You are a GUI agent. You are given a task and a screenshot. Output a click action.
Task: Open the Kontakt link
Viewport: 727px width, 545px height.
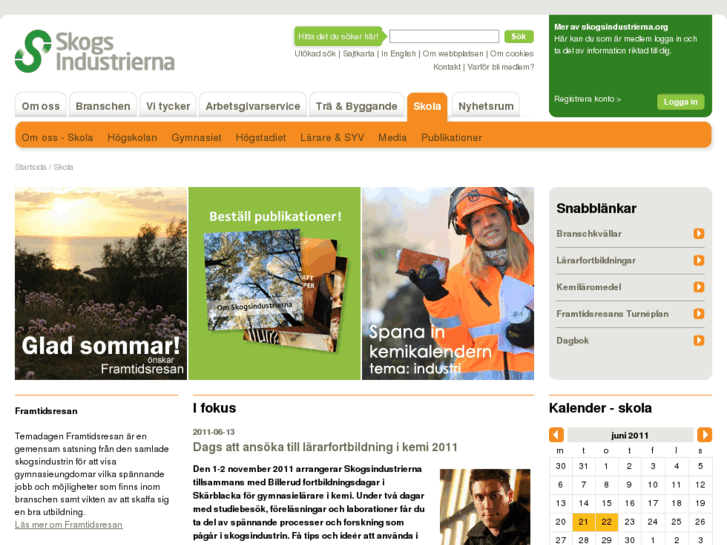447,67
